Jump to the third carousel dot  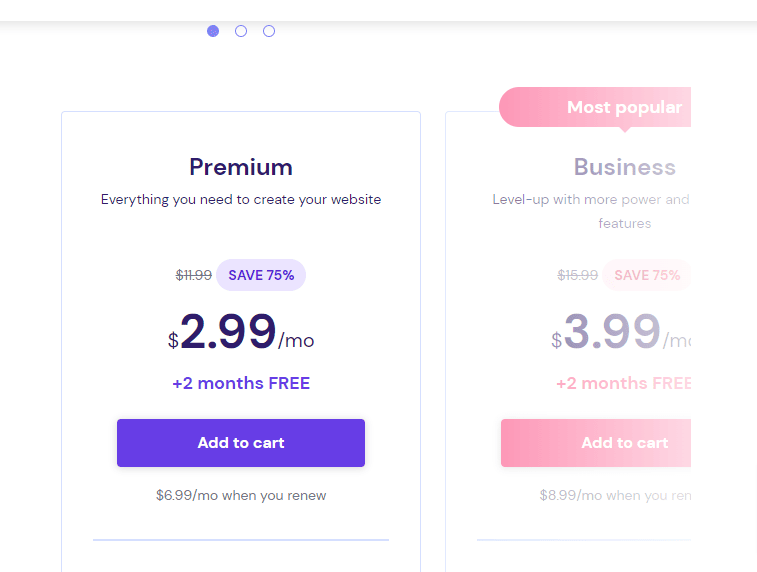click(x=269, y=31)
